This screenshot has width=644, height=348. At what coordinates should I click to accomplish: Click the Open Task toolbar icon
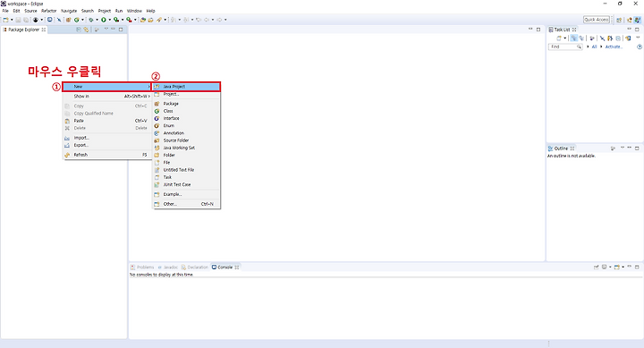tap(150, 20)
